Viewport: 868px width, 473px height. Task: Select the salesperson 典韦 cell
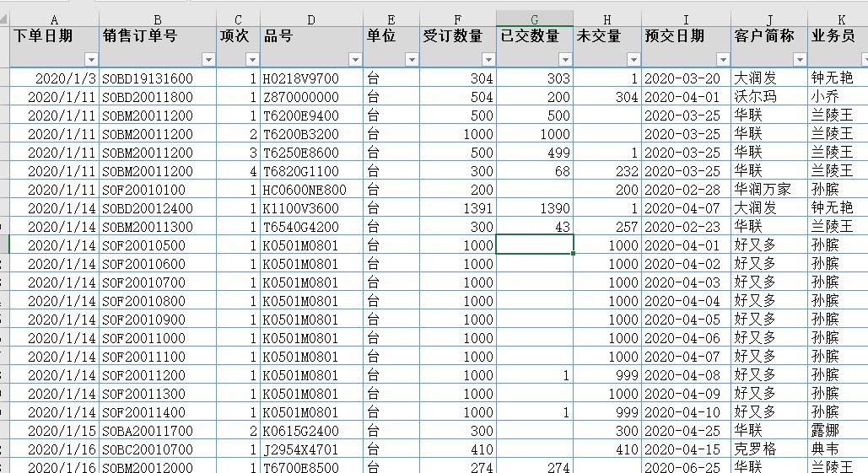pos(838,449)
